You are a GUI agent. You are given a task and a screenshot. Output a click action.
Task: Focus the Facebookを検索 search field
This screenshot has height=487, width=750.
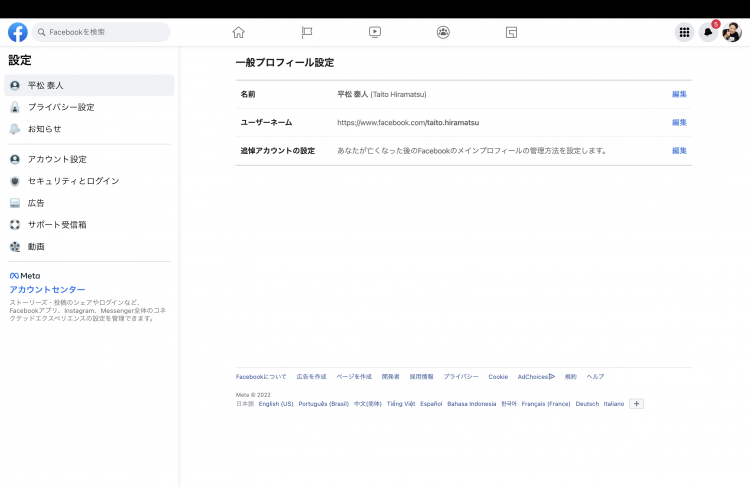point(101,32)
